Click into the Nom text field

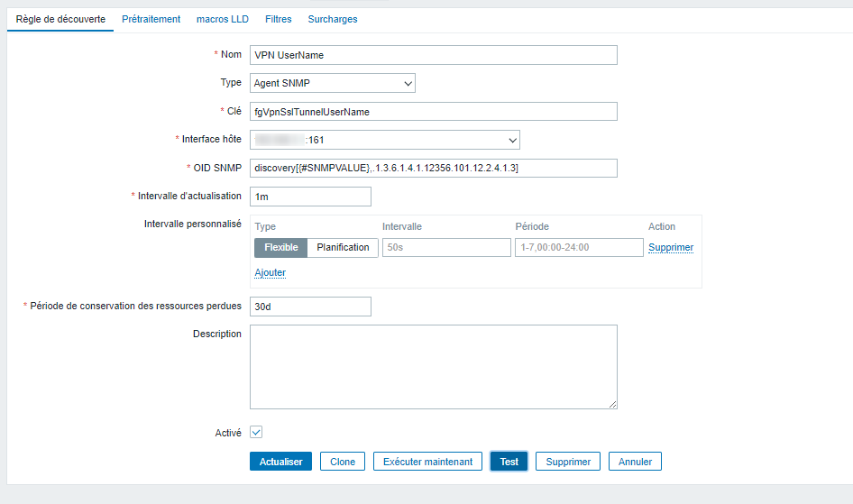(433, 55)
